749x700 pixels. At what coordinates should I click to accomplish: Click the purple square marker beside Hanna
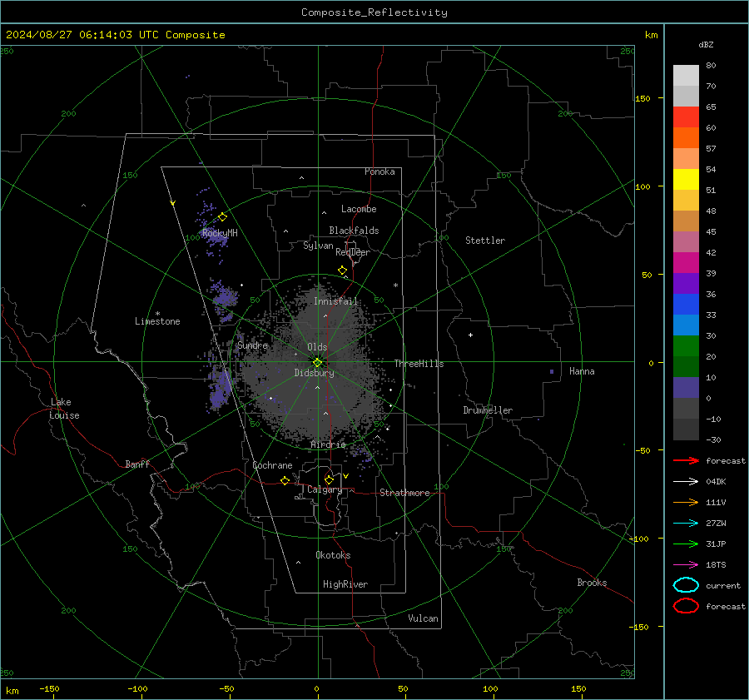552,371
